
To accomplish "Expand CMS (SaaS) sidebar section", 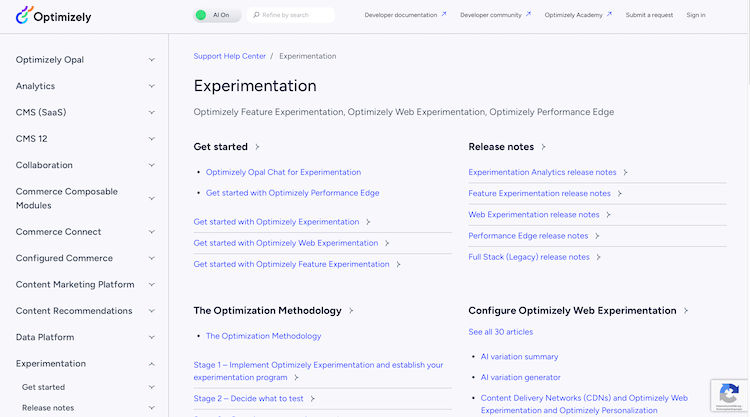I will 152,112.
